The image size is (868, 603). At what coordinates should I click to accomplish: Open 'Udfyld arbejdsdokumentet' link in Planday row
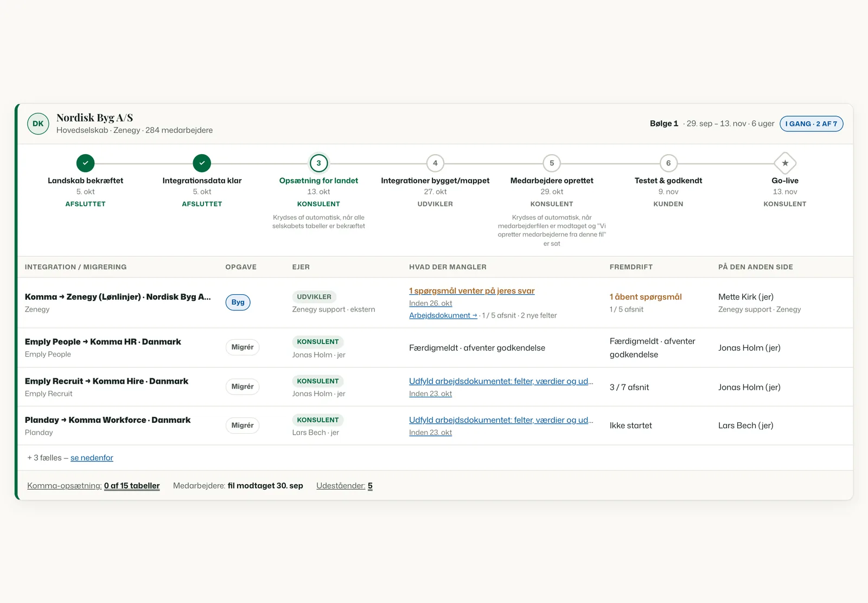point(501,420)
